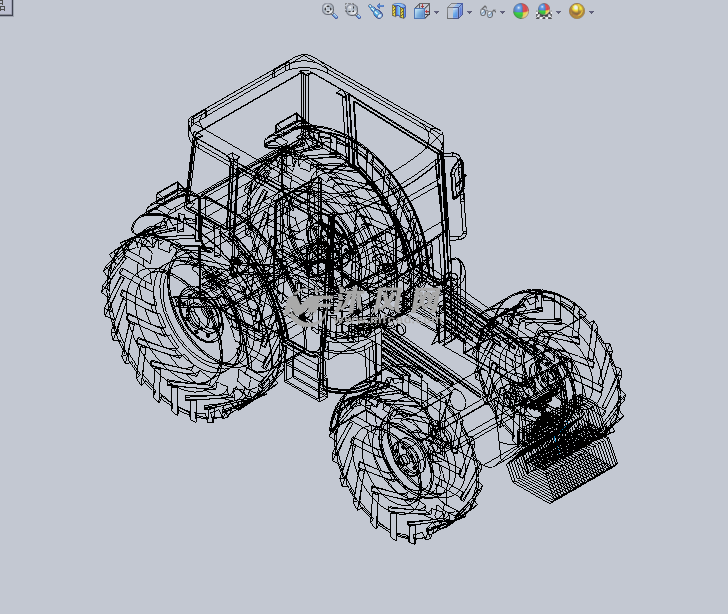Viewport: 728px width, 614px height.
Task: Click the View Orientation cube icon
Action: 421,11
